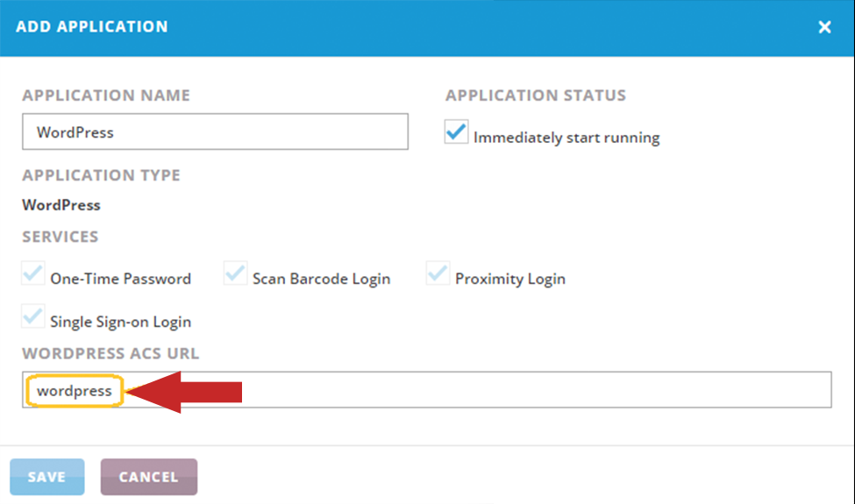Click the WordPress ACS URL field
This screenshot has height=504, width=855.
pyautogui.click(x=427, y=389)
